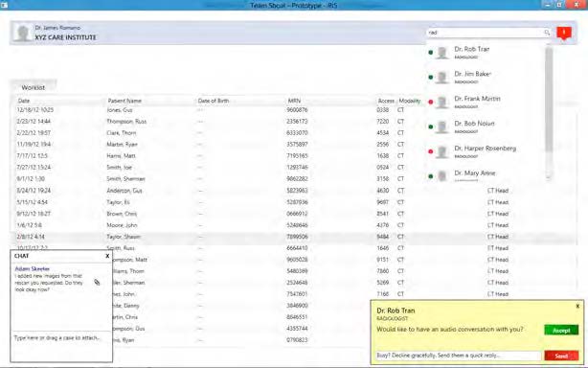Screen dimensions: 588x368
Task: Select Dr. Harper Rosenberg in search results
Action: click(486, 151)
